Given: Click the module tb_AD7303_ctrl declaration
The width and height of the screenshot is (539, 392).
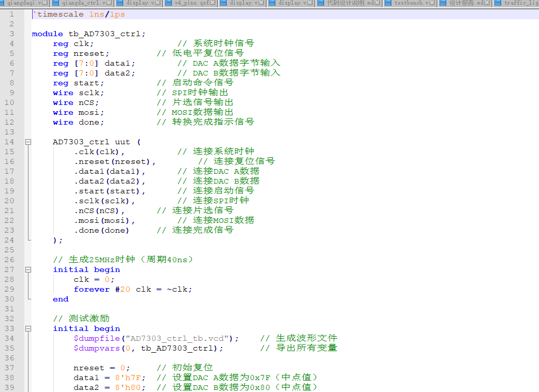Looking at the screenshot, I should point(89,34).
